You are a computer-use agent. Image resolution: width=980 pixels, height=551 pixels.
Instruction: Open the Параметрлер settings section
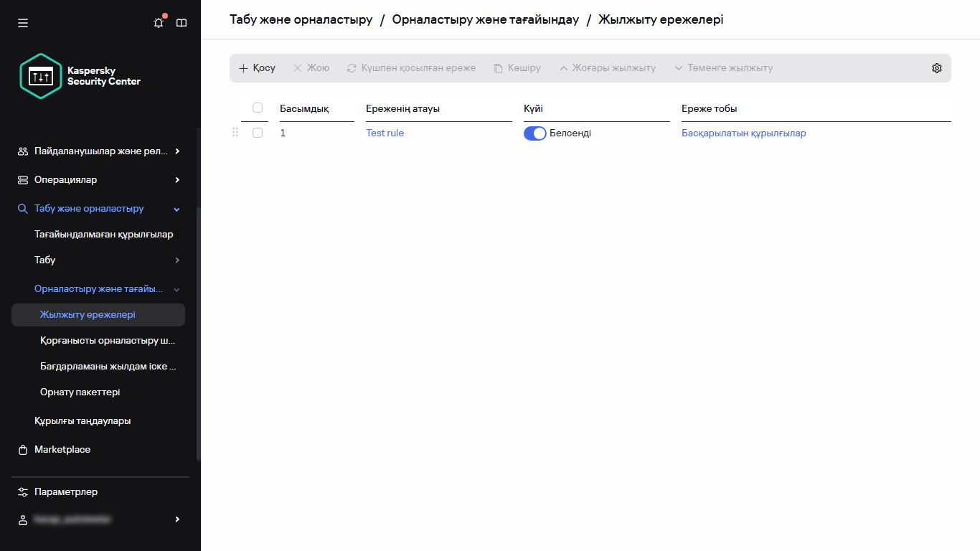(65, 491)
